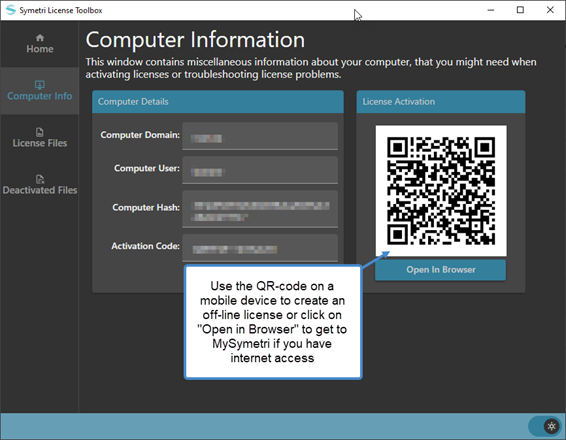This screenshot has height=440, width=566.
Task: Click the 'Activation Code:' label
Action: [x=145, y=246]
